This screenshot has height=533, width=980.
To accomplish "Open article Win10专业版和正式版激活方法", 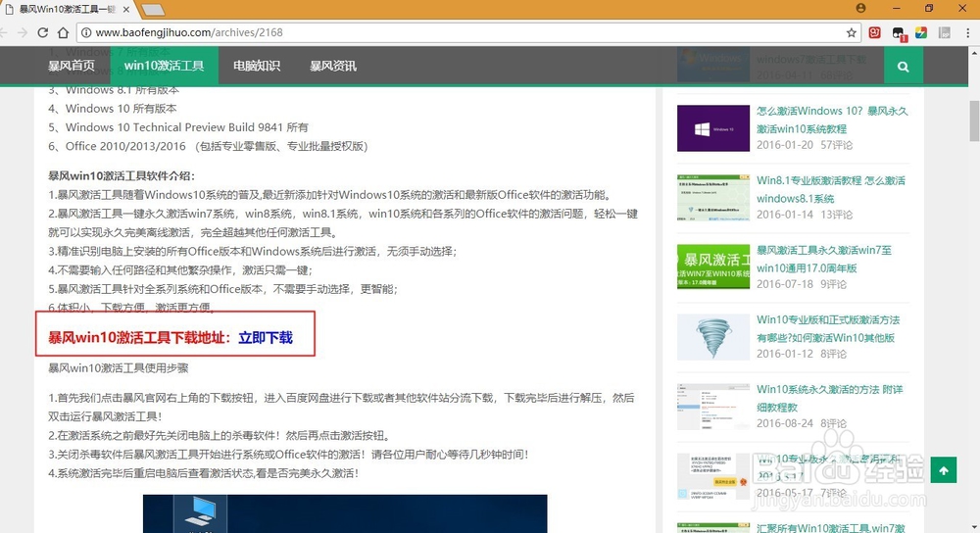I will (x=828, y=328).
